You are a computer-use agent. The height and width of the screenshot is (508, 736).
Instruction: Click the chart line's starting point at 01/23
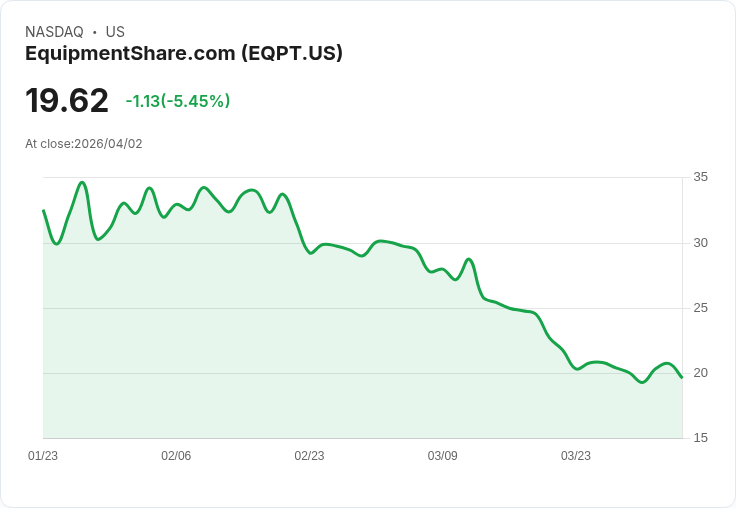tap(44, 210)
